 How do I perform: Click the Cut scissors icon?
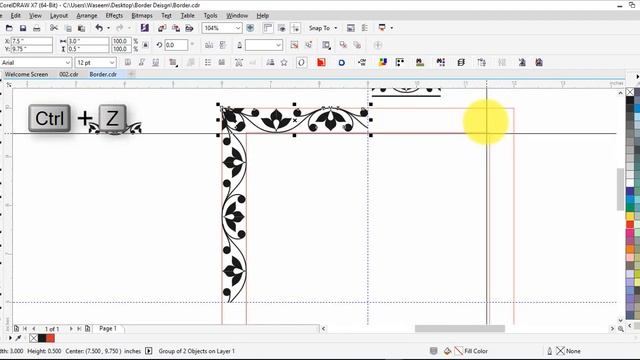click(x=53, y=28)
